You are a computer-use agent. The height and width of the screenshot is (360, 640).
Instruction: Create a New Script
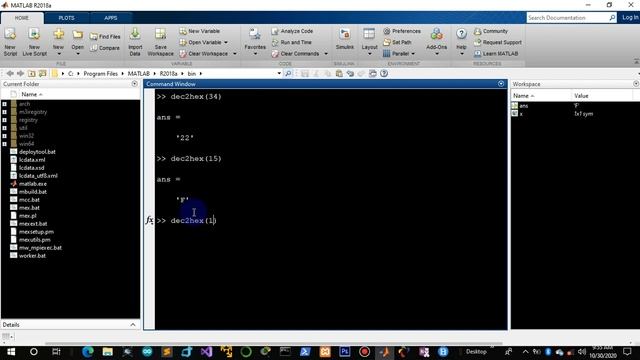click(10, 42)
